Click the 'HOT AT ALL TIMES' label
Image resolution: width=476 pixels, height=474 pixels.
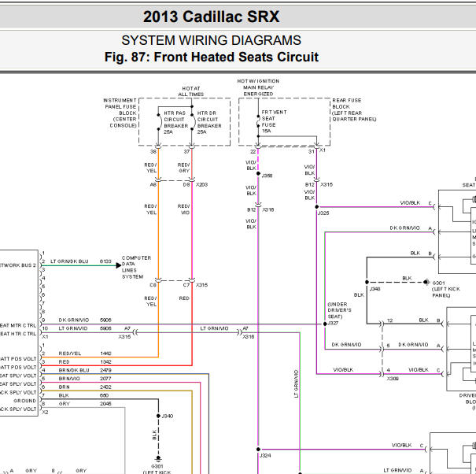click(190, 91)
